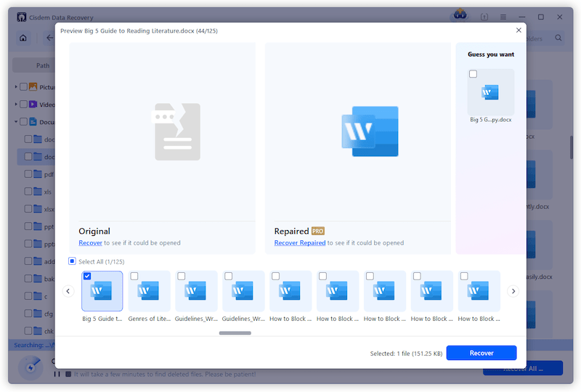Expand the Pictures tree node
The image size is (581, 392).
[x=16, y=86]
